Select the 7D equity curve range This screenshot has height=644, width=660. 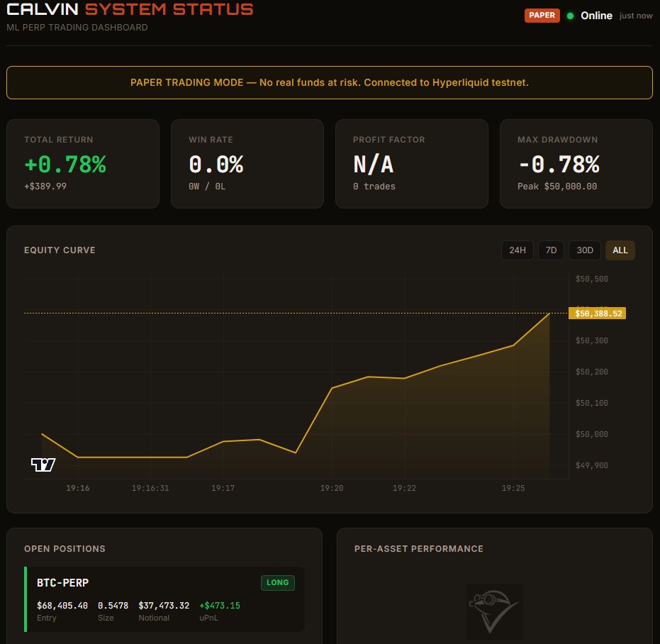coord(551,250)
